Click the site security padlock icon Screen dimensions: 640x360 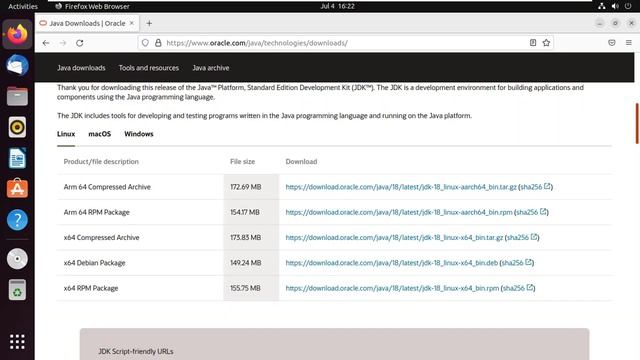click(158, 43)
